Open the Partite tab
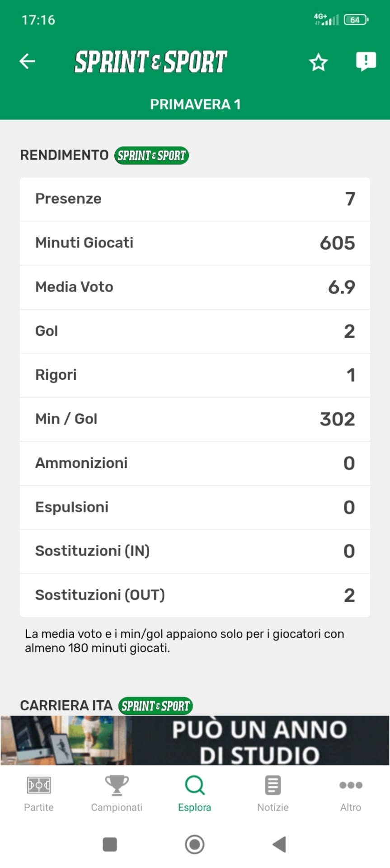The image size is (390, 868). pos(39,793)
